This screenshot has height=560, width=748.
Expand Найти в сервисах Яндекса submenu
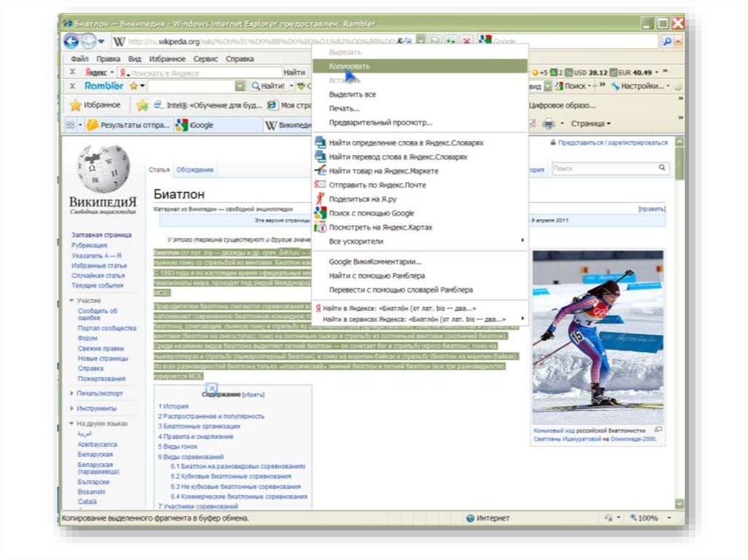pos(420,319)
